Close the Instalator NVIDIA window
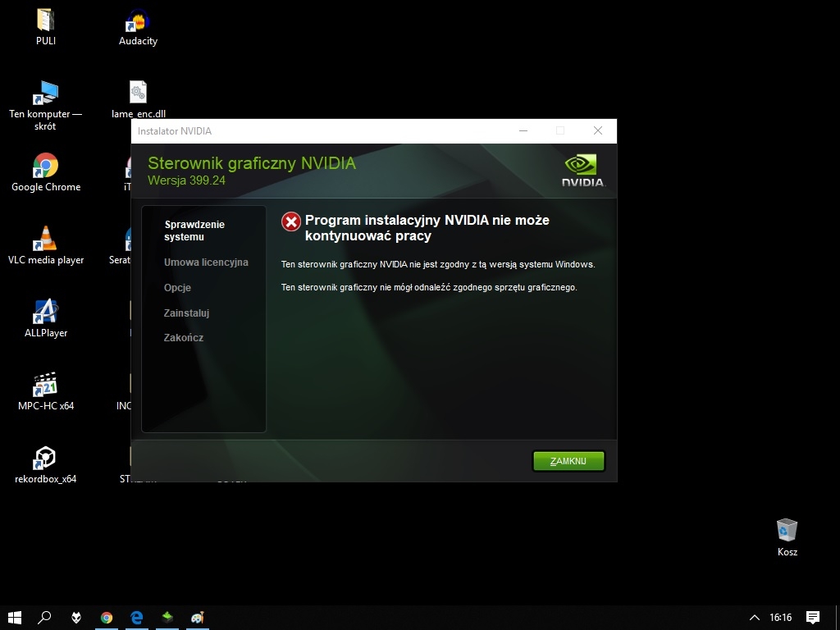The width and height of the screenshot is (840, 630). pyautogui.click(x=598, y=130)
